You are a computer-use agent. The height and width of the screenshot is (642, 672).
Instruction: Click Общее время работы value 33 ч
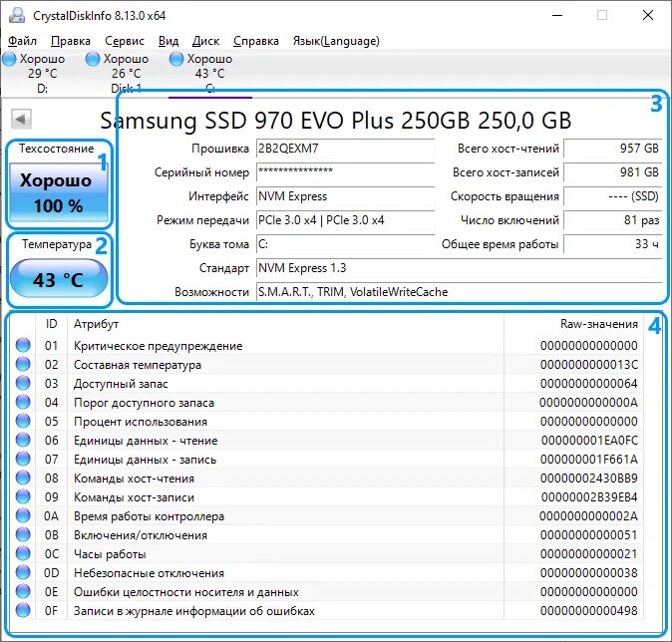pyautogui.click(x=613, y=244)
